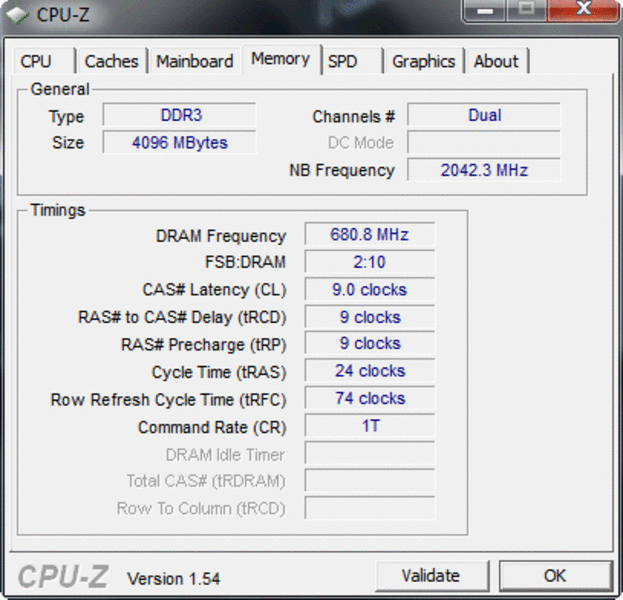Click the Timings group heading
Image resolution: width=623 pixels, height=600 pixels.
58,210
